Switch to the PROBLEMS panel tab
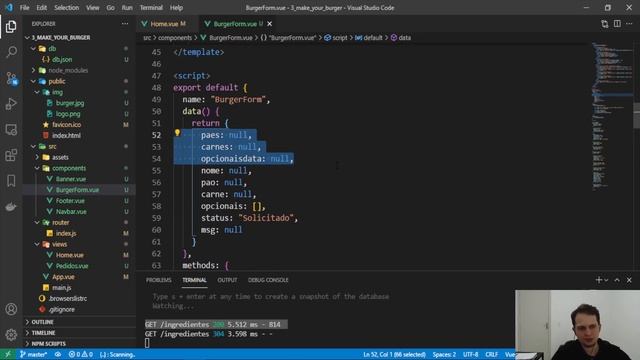 point(158,280)
